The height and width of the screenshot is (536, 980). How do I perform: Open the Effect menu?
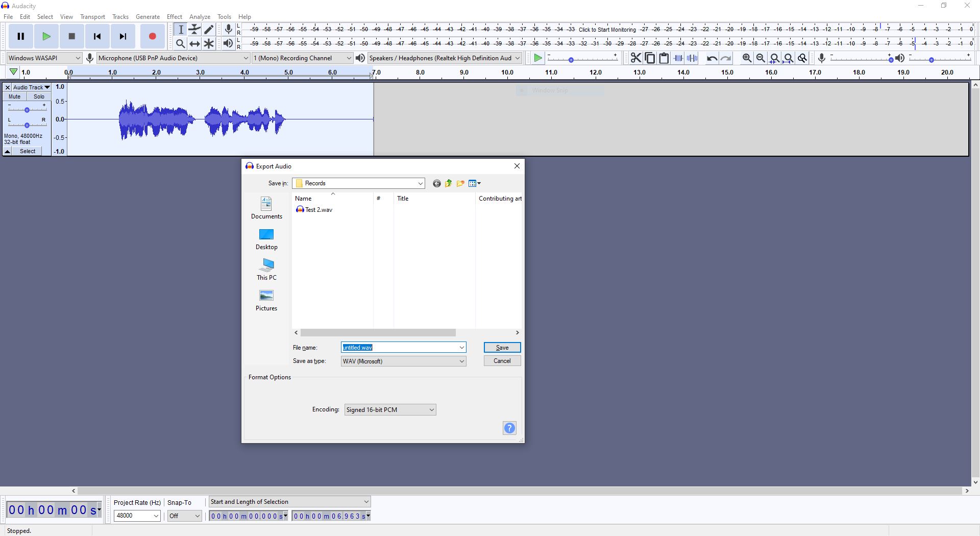pyautogui.click(x=175, y=17)
